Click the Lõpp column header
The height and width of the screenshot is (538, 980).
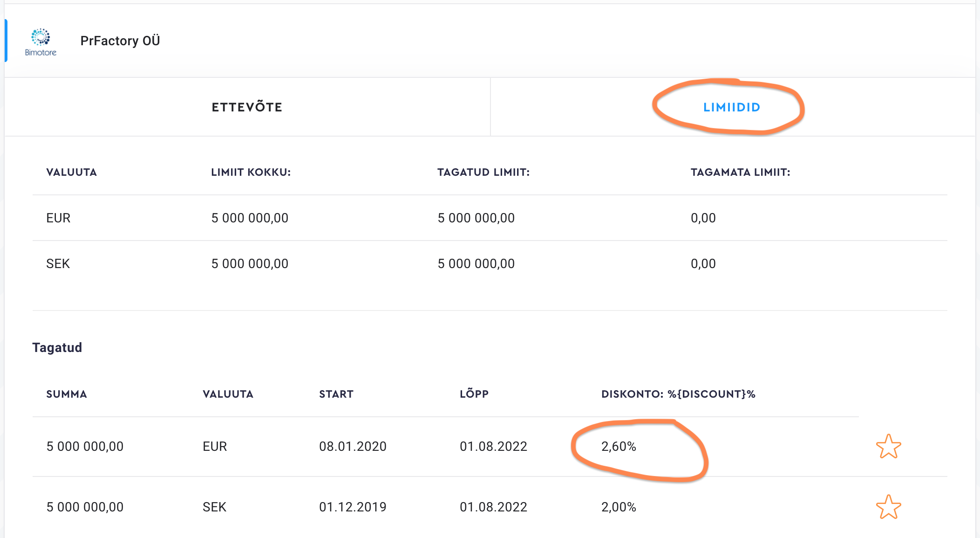pos(474,394)
